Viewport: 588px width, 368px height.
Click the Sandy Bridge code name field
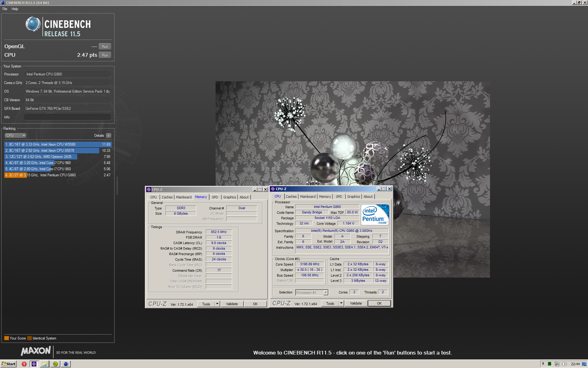click(x=312, y=213)
